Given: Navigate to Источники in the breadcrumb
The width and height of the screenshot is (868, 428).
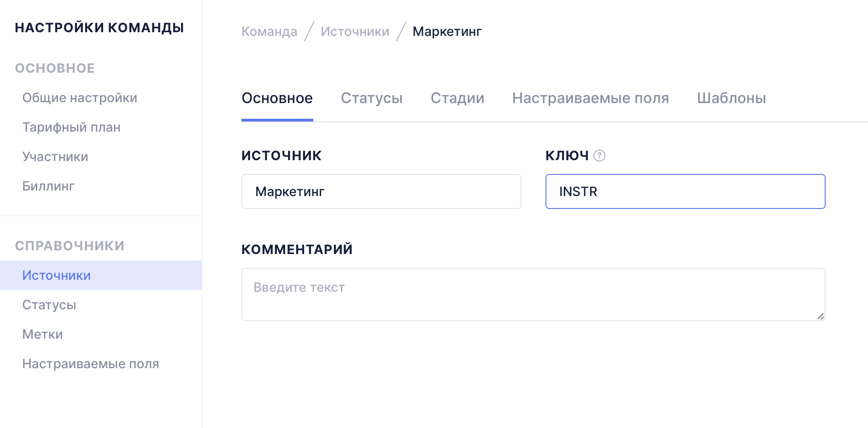Looking at the screenshot, I should click(x=355, y=31).
